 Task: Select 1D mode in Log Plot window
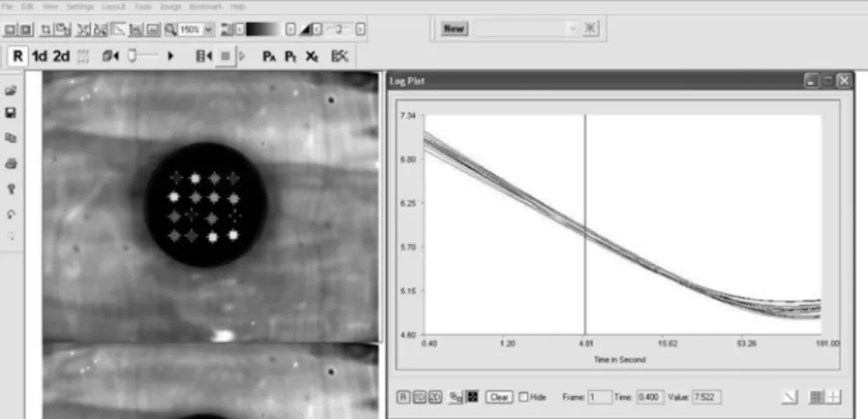click(x=419, y=397)
